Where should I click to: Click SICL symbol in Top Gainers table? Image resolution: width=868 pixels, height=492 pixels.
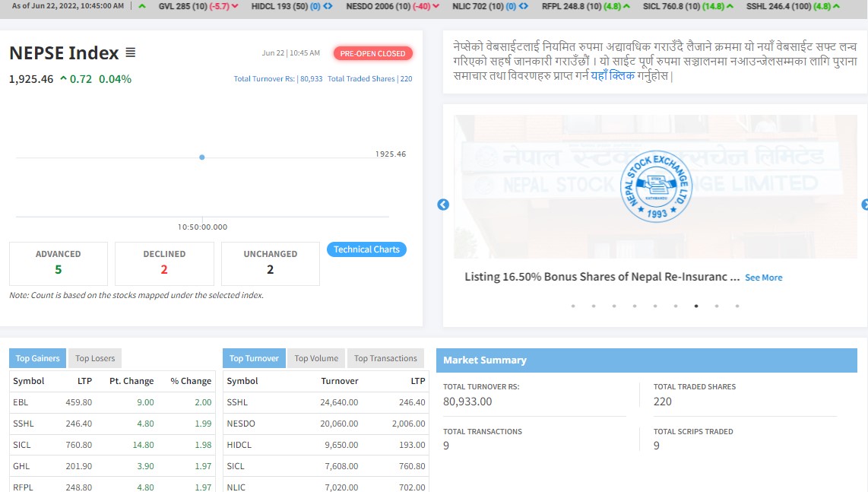21,445
